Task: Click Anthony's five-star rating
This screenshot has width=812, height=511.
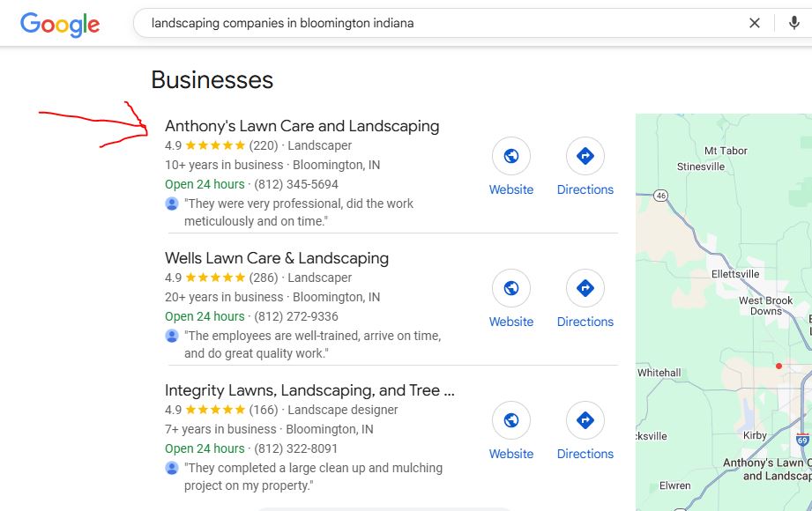Action: tap(215, 146)
